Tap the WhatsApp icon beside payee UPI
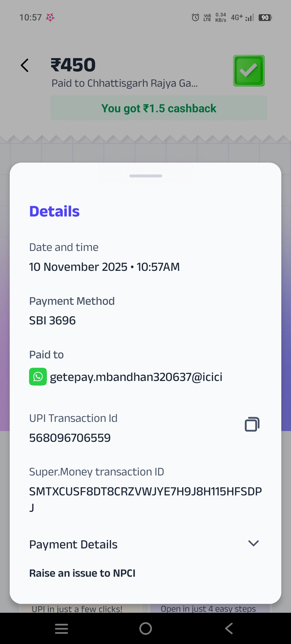Screen dimensions: 291x644 38,377
